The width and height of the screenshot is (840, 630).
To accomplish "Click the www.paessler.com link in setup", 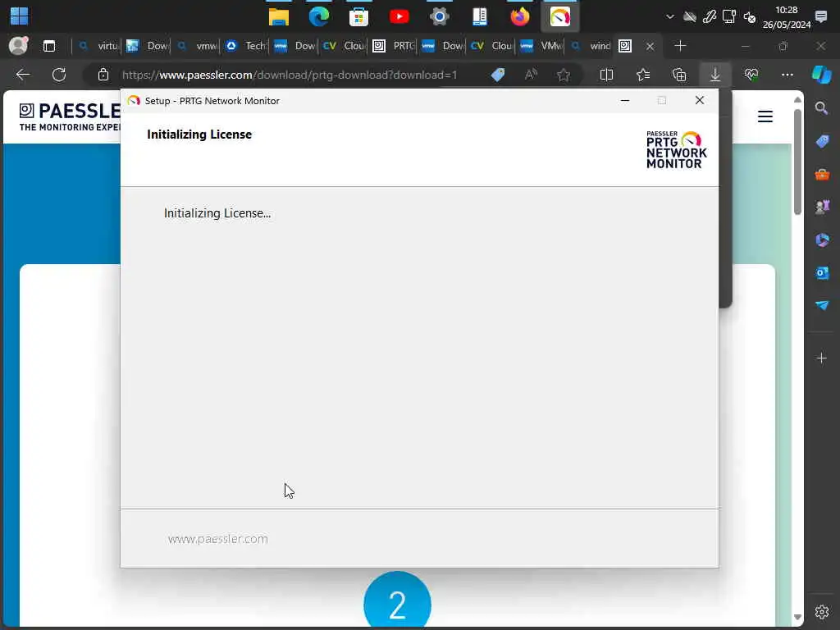I will coord(218,539).
